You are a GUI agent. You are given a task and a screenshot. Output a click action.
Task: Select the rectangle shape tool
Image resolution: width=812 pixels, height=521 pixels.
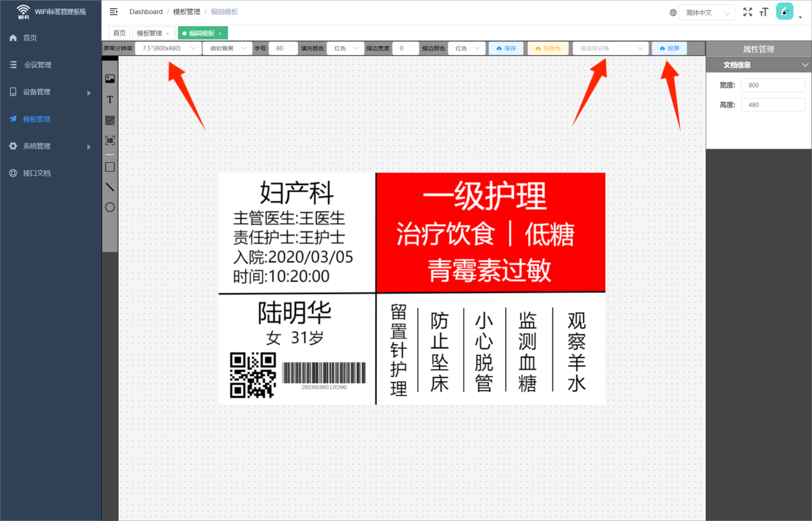(110, 167)
